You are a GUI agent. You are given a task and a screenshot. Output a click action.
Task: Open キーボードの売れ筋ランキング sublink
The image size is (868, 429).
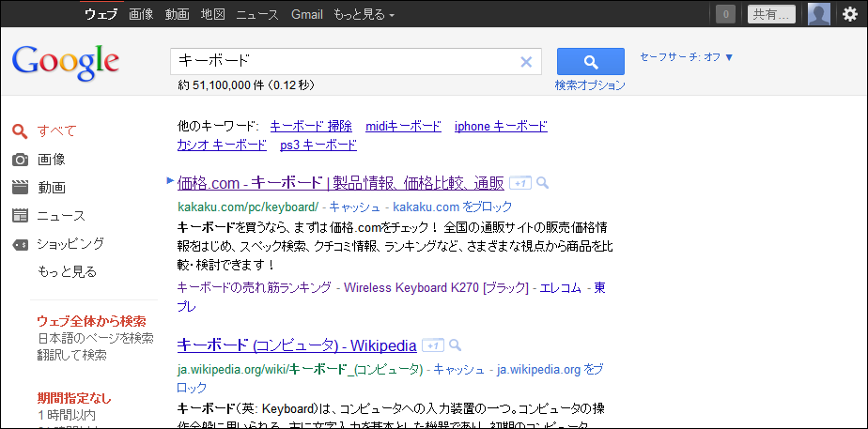(254, 287)
